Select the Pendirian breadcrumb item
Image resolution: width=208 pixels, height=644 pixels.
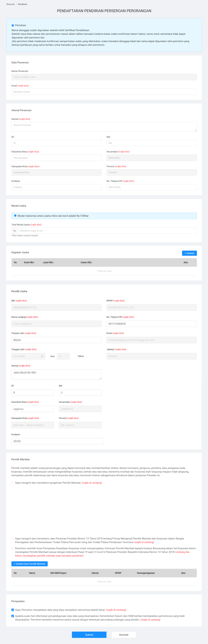(x=23, y=4)
